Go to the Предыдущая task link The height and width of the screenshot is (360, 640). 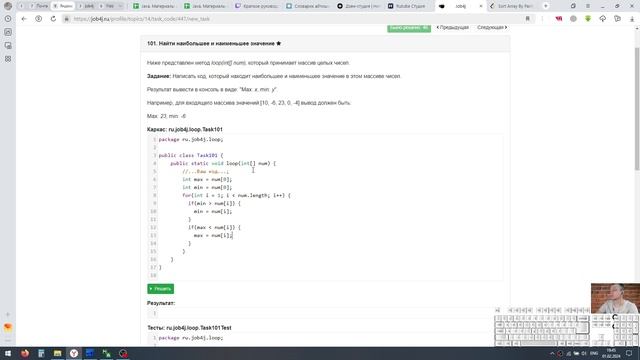click(x=453, y=27)
